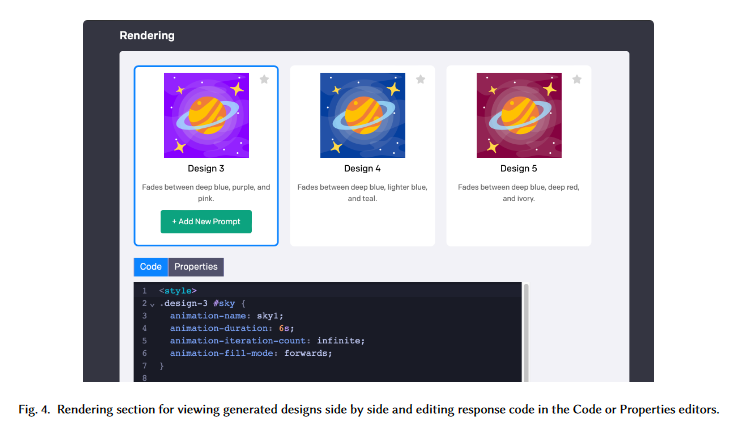Select the red planet thumbnail of Design 5
Viewport: 746px width, 439px height.
pos(518,115)
